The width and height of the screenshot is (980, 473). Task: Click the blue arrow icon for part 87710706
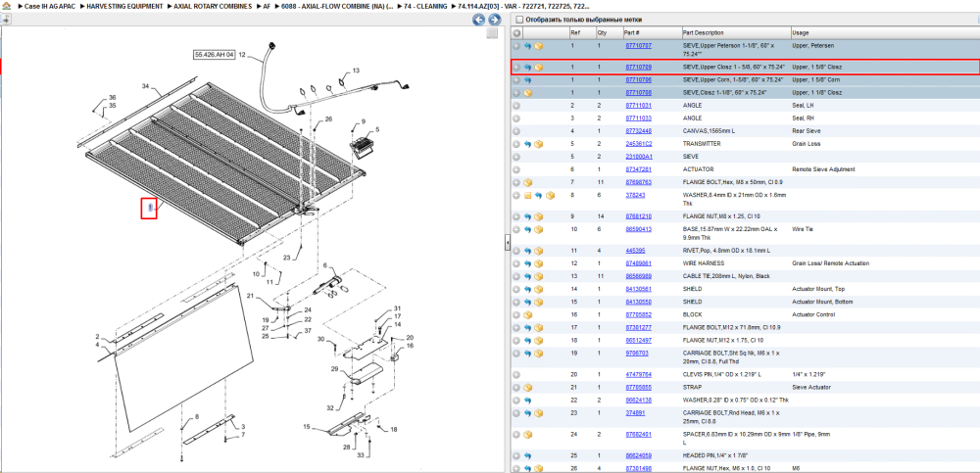527,80
